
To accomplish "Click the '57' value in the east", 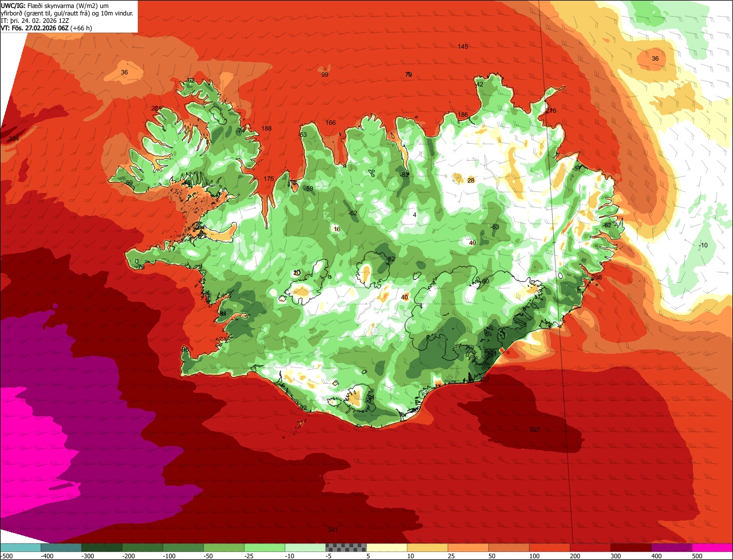I will 578,169.
